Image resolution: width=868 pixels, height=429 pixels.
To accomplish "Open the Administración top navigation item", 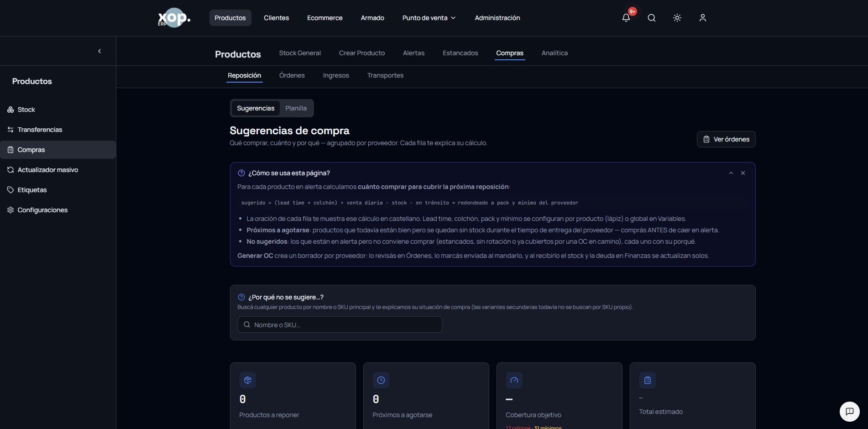I will pos(497,18).
